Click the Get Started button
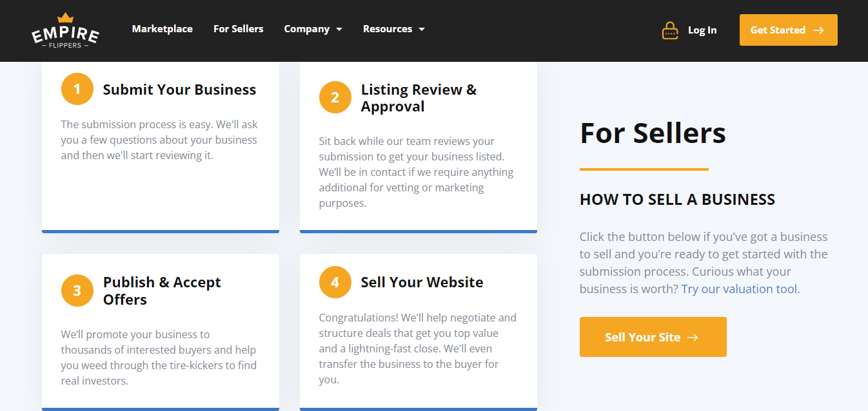 (x=789, y=30)
